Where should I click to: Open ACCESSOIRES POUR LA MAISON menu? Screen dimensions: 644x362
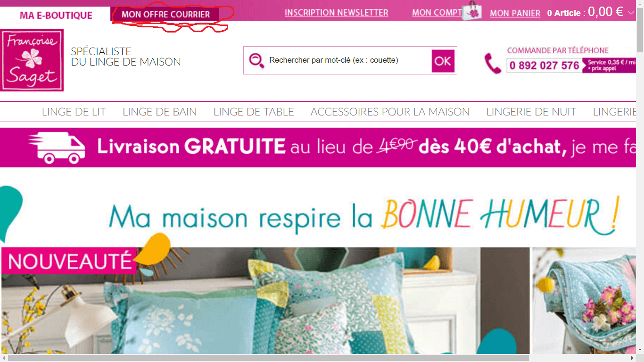tap(390, 112)
